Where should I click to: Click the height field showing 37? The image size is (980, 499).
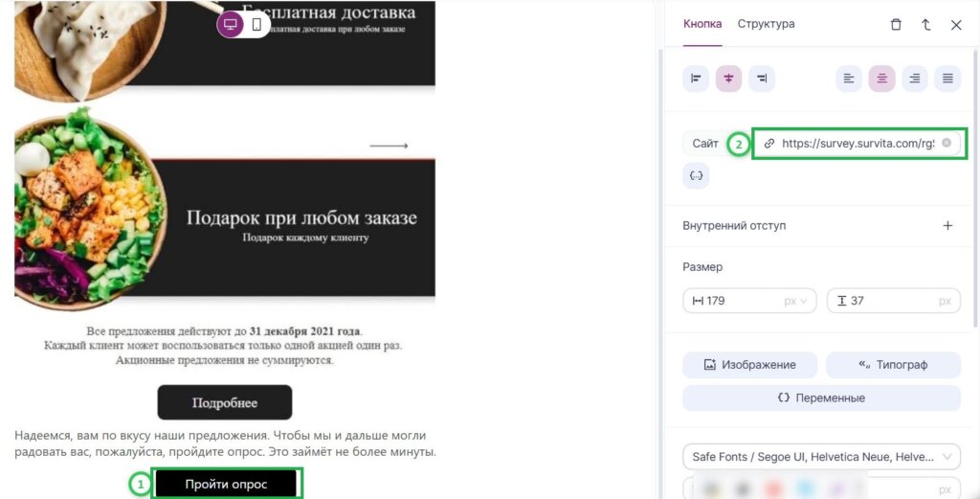894,301
